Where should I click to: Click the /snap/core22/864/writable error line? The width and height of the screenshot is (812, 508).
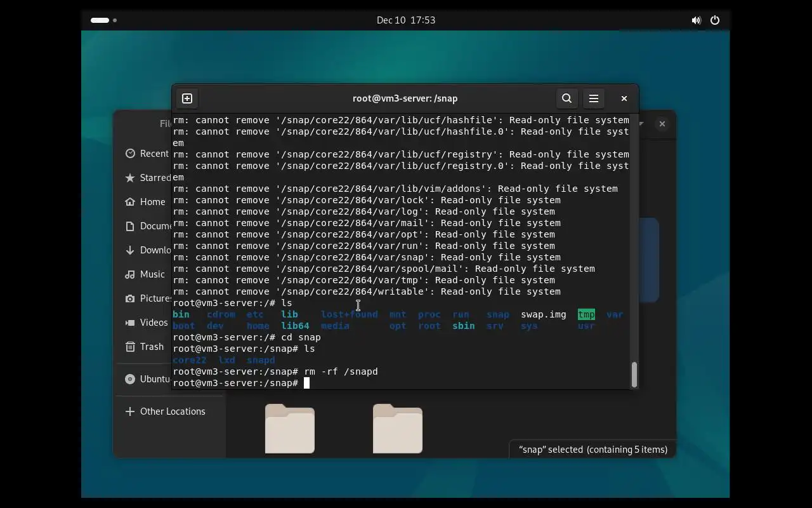click(367, 291)
